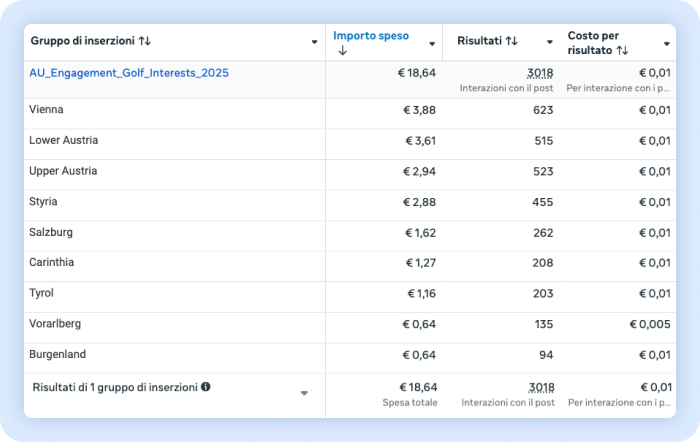Open the Costo per risultato column dropdown

click(x=667, y=43)
